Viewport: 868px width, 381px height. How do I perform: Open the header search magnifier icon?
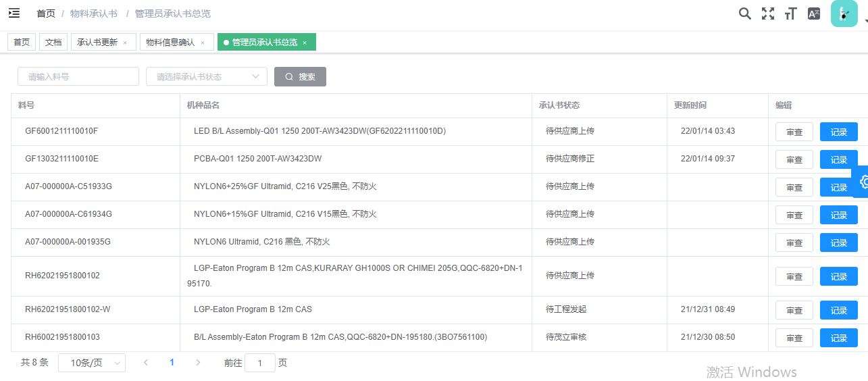pyautogui.click(x=744, y=14)
